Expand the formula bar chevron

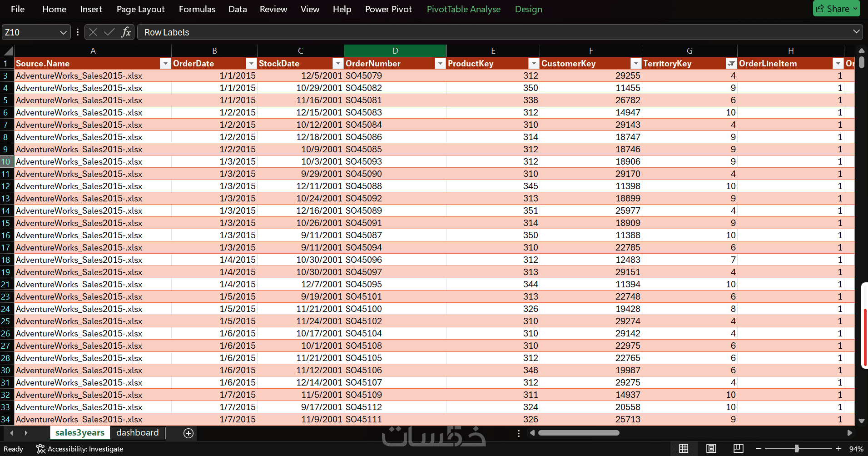click(856, 32)
